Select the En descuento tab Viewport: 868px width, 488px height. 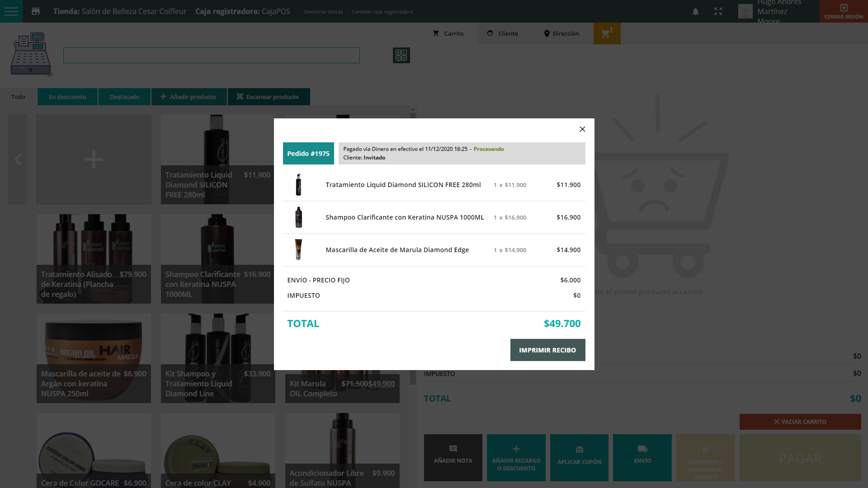(x=67, y=97)
